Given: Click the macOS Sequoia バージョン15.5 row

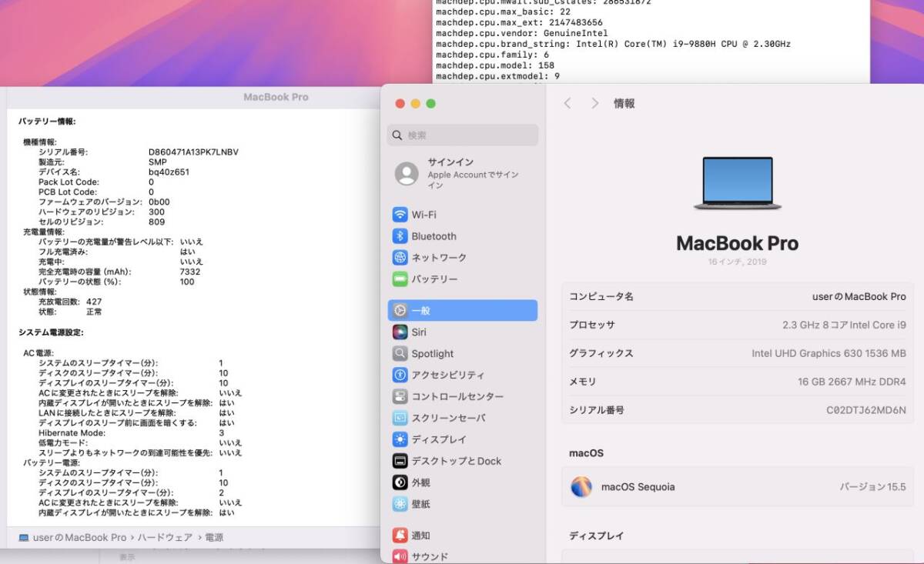Looking at the screenshot, I should 737,487.
